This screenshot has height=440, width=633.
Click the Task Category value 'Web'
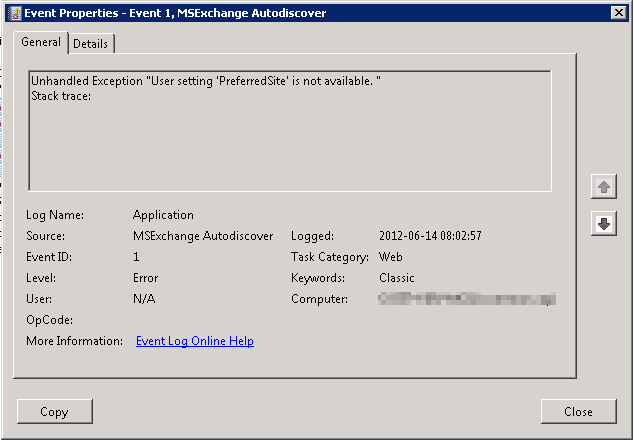point(390,257)
